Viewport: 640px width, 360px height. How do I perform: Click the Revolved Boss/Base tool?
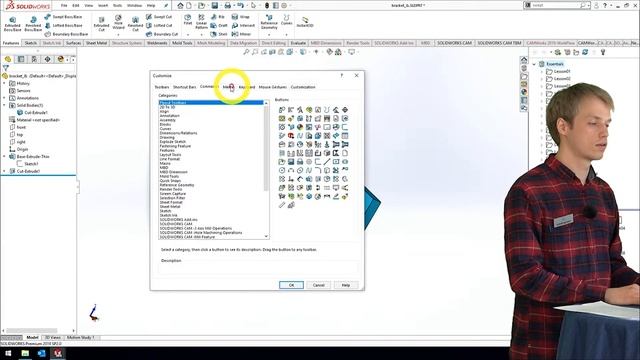coord(33,24)
